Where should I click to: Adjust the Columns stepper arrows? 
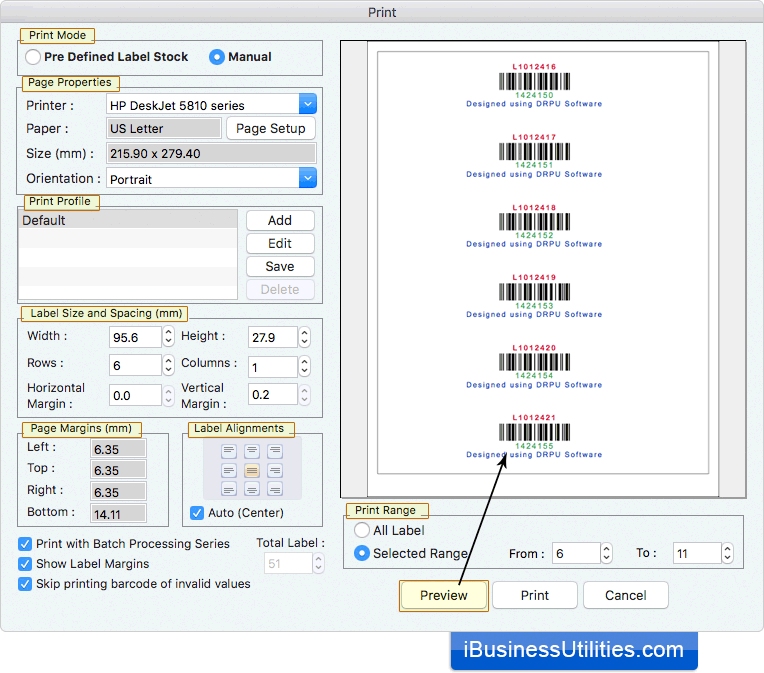[305, 366]
